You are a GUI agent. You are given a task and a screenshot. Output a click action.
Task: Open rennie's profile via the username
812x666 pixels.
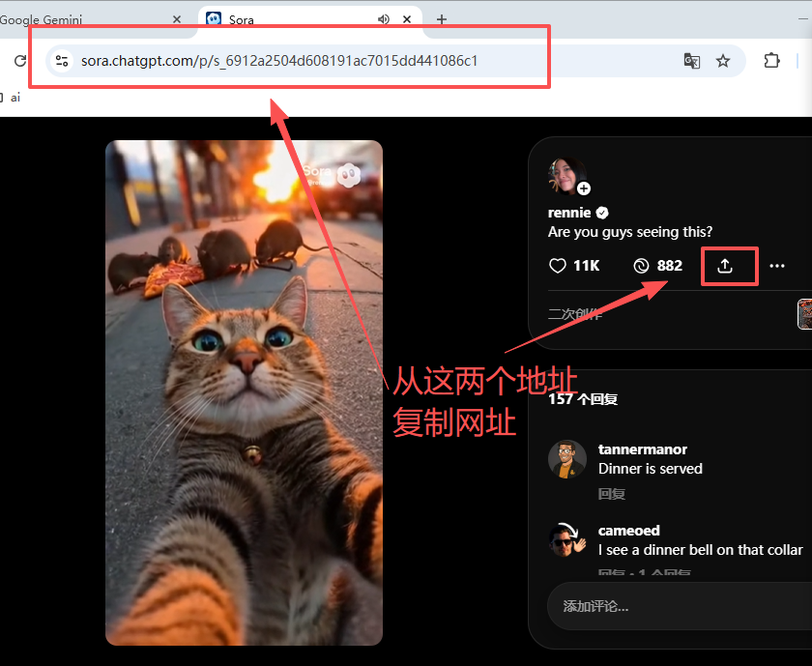tap(569, 213)
